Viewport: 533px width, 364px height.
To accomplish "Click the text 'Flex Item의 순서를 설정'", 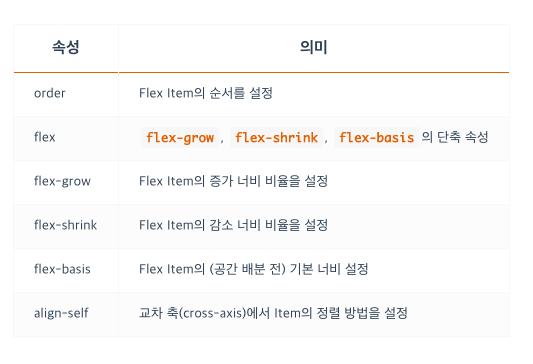I will point(206,93).
